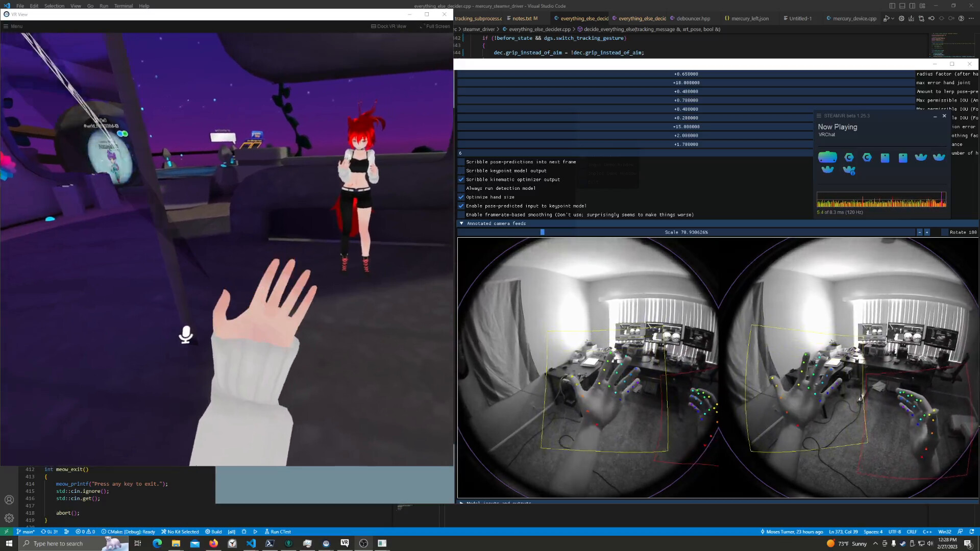Screen dimensions: 980x551
Task: Disable the Optimize hand size checkbox
Action: [461, 197]
